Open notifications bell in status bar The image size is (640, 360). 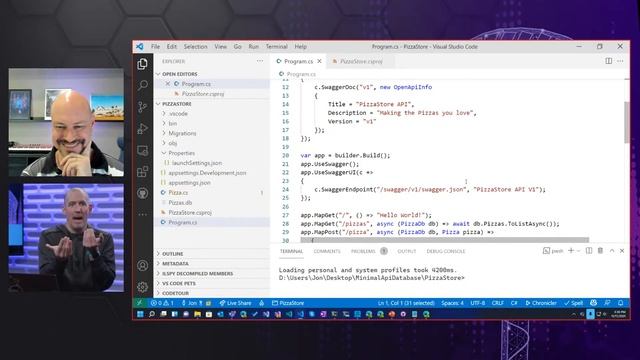620,303
